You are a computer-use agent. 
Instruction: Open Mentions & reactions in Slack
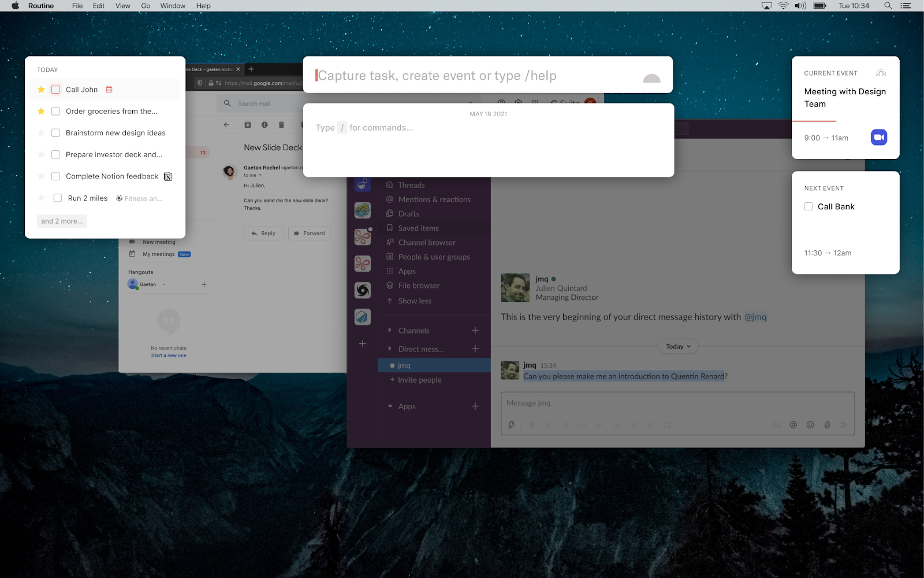coord(434,199)
